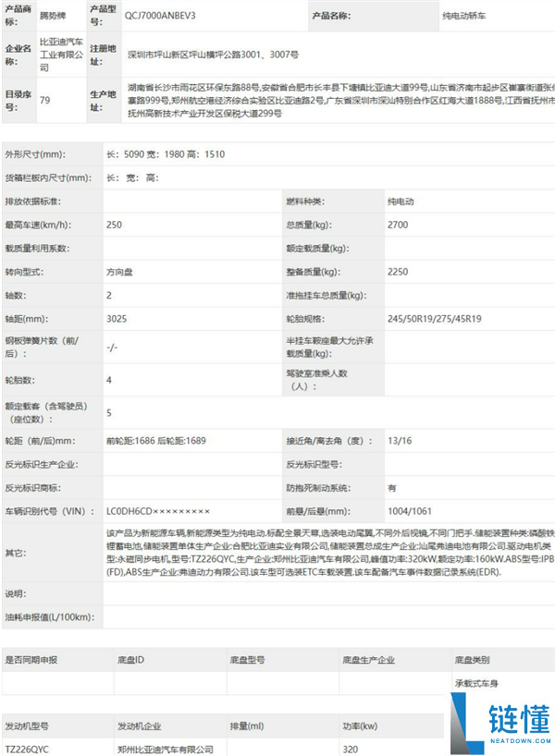The height and width of the screenshot is (756, 555).
Task: Select the 防抱死制动系统 label
Action: 317,488
